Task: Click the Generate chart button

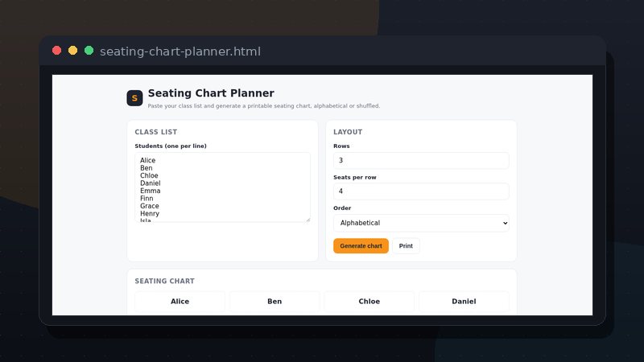Action: click(361, 246)
